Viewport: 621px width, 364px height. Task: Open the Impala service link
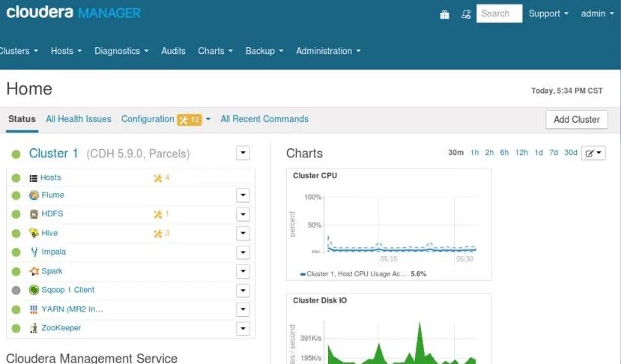click(53, 252)
